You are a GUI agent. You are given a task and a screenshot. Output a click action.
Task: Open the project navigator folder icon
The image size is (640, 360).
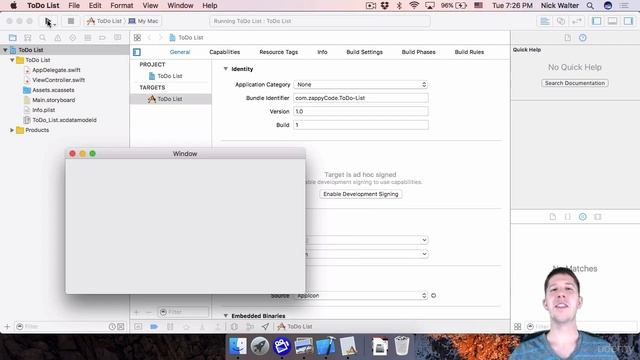click(13, 38)
